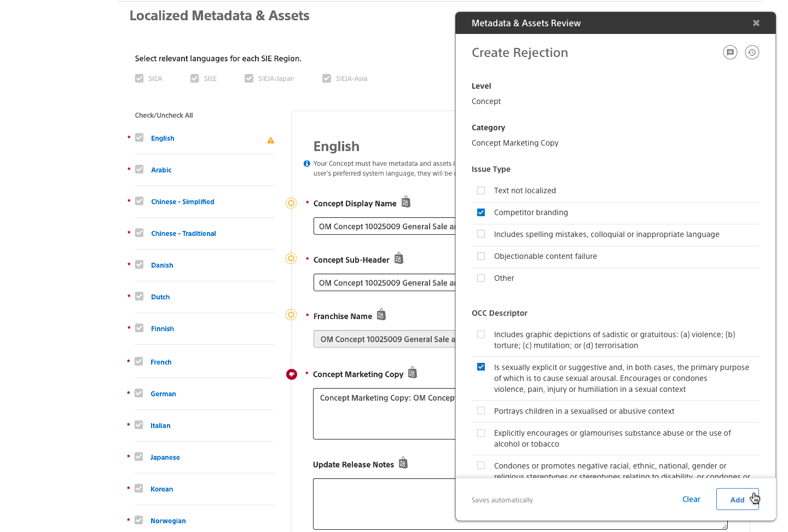The height and width of the screenshot is (532, 788).
Task: Uncheck the sexually explicit OCC descriptor checkbox
Action: pyautogui.click(x=481, y=367)
